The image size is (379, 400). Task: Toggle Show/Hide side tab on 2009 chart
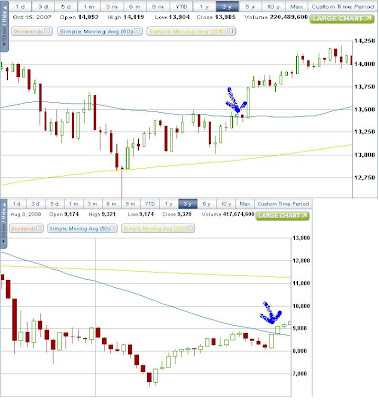point(4,224)
